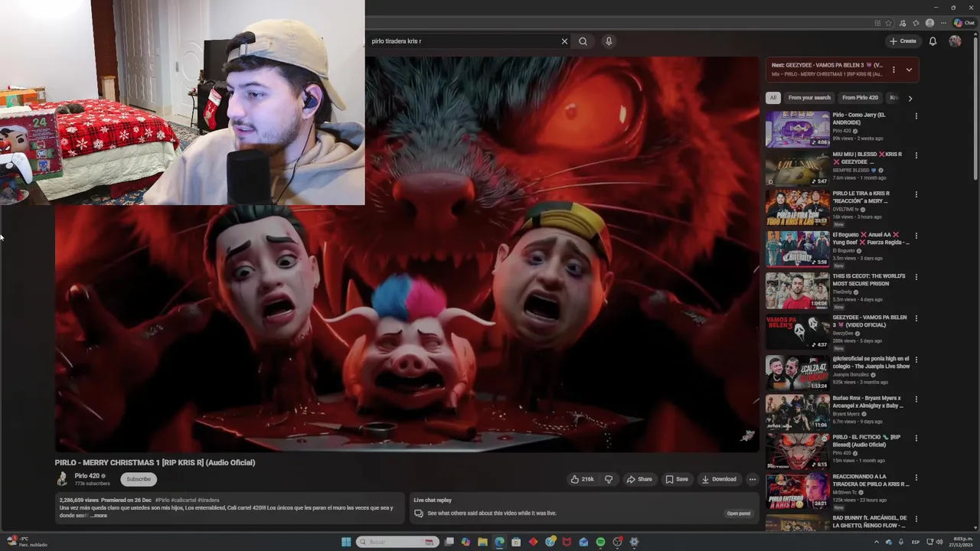Image resolution: width=980 pixels, height=551 pixels.
Task: Click the #tiradera hashtag link
Action: tap(208, 500)
